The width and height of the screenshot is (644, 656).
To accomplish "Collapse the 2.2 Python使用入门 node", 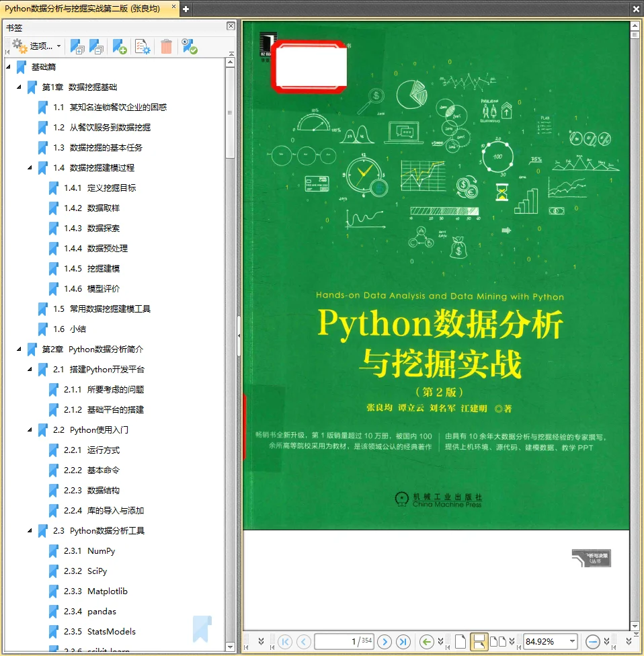I will point(30,429).
